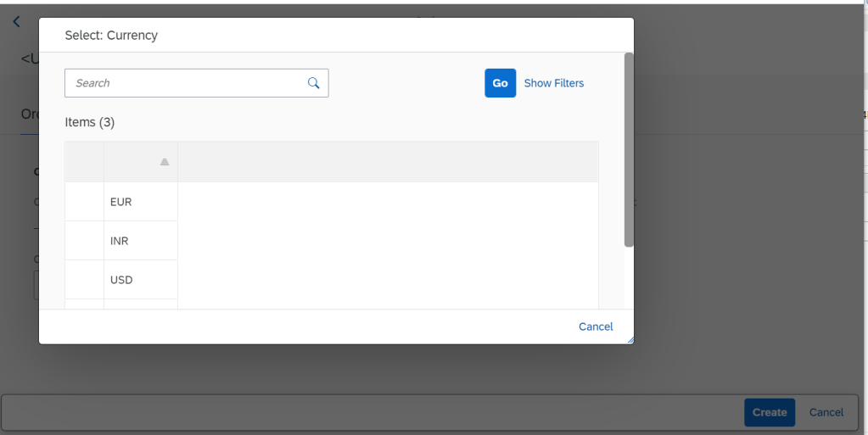The image size is (868, 435).
Task: Choose USD from the currency list
Action: click(x=121, y=280)
